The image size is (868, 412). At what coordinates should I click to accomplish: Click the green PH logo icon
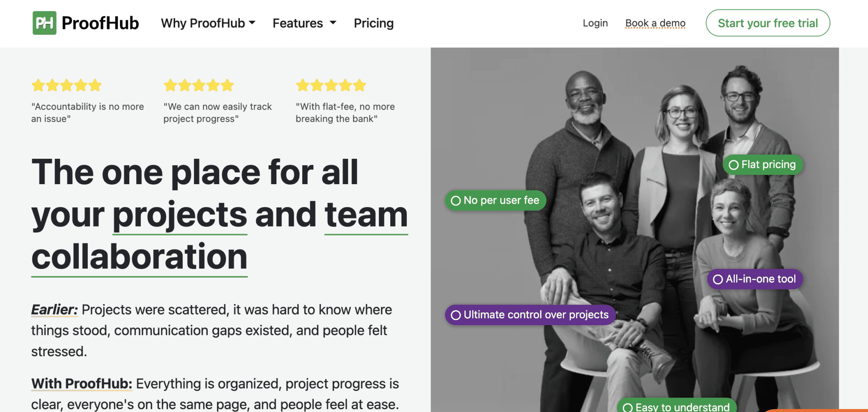tap(44, 23)
